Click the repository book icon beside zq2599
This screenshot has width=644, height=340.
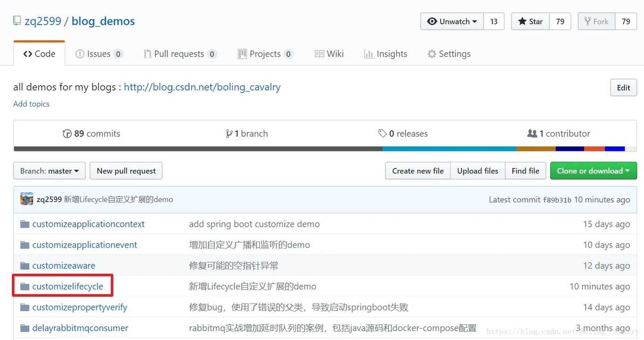(17, 21)
